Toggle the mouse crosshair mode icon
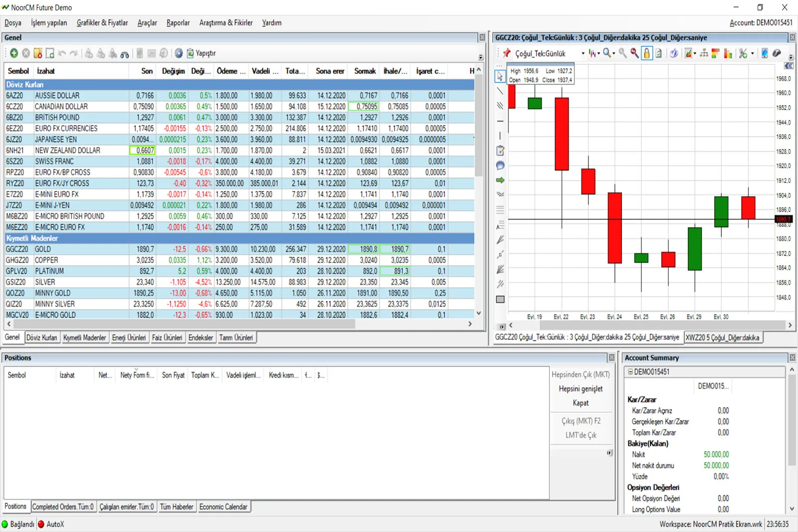 point(776,53)
